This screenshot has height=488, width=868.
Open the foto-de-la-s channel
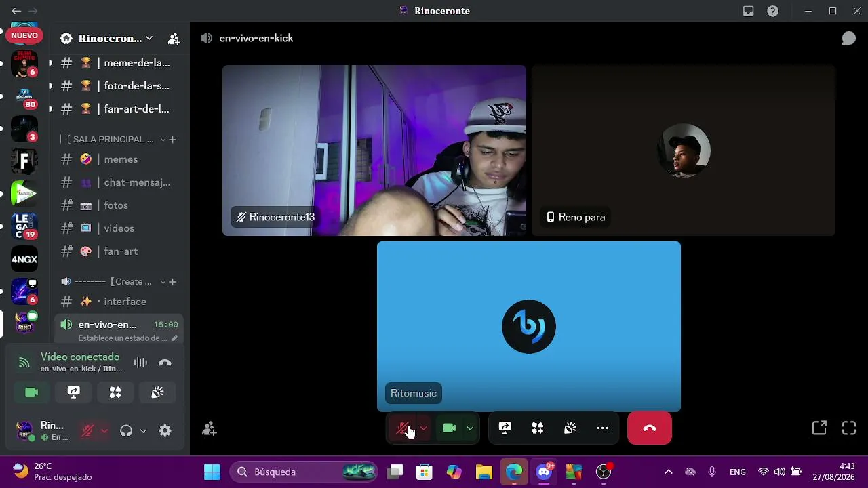116,86
